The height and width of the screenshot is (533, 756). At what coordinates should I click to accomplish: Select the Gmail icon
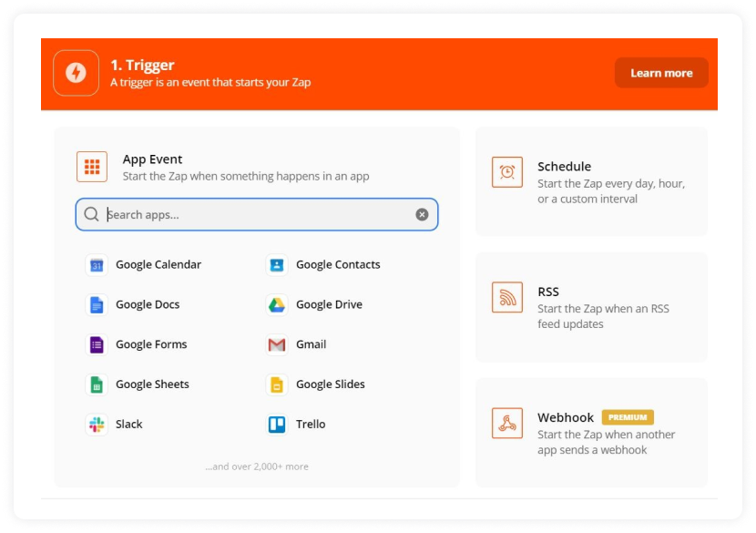pos(277,345)
